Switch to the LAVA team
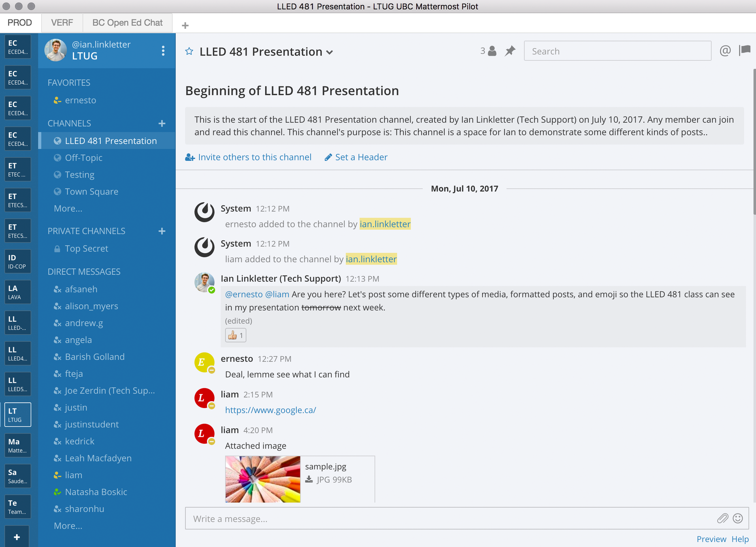Screen dimensions: 756x547 (x=17, y=292)
